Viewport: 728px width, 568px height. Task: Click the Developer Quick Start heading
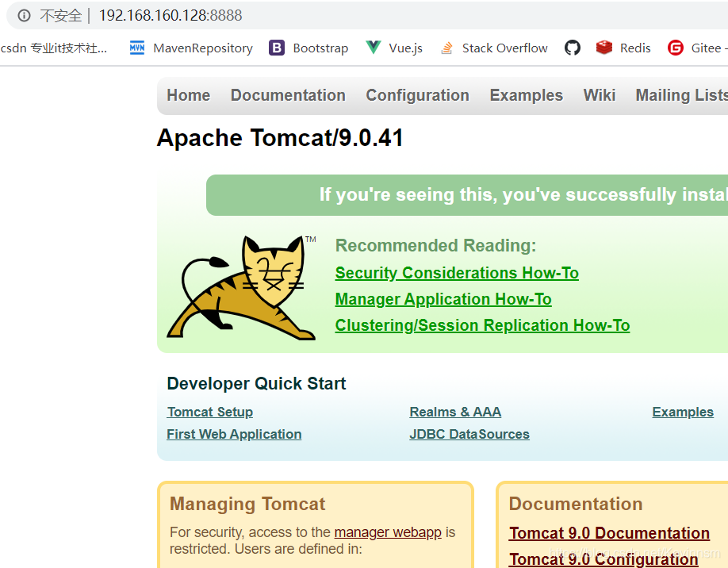[256, 384]
